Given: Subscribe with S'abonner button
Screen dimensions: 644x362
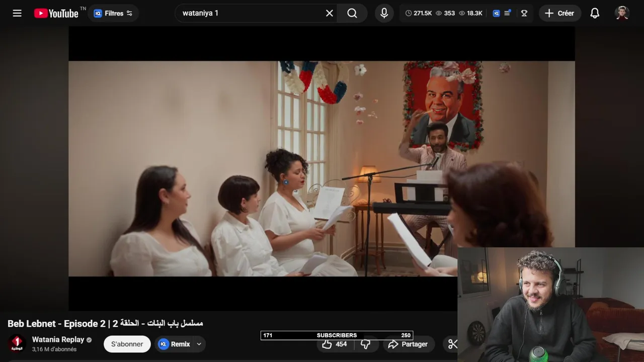Looking at the screenshot, I should [127, 344].
